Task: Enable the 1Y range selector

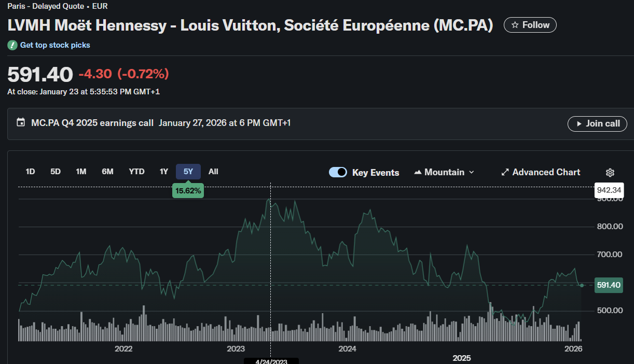Action: (x=163, y=171)
